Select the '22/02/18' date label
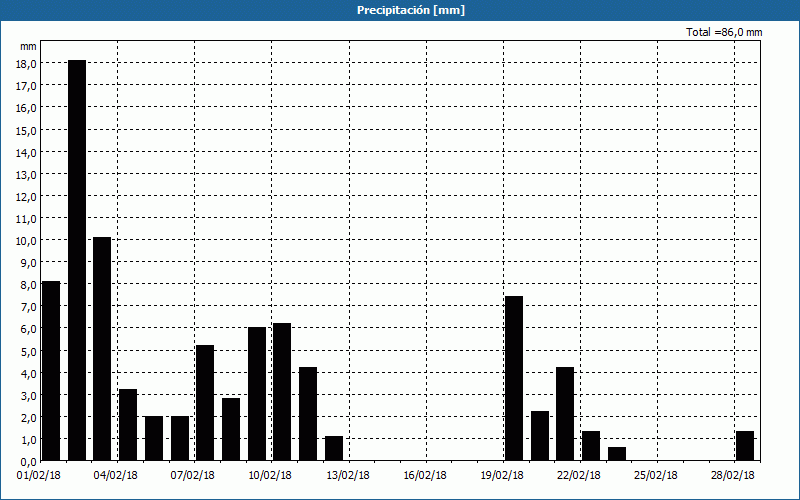This screenshot has width=800, height=500. click(579, 476)
